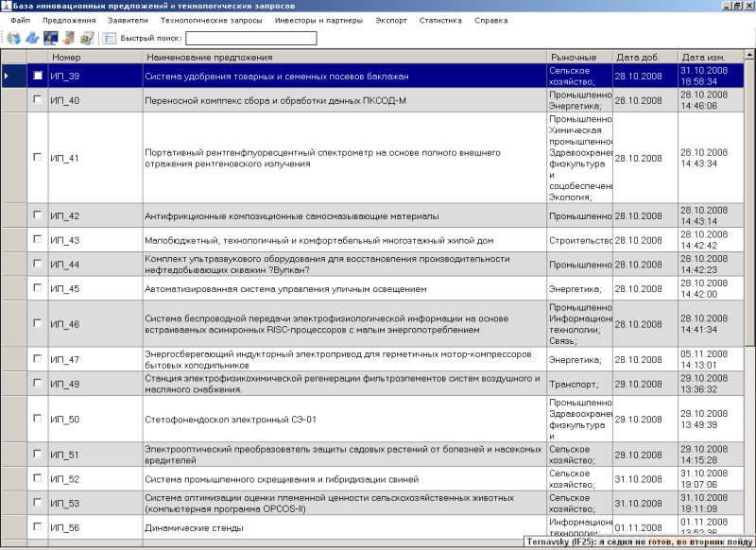Screen dimensions: 756x550
Task: Tick the checkbox for row ИП_40
Action: pos(38,99)
